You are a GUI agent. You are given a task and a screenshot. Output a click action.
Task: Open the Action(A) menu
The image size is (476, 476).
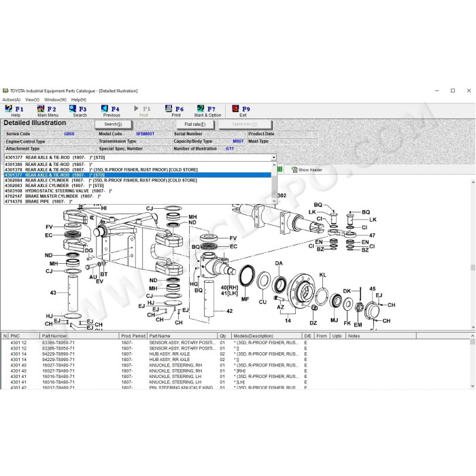12,99
